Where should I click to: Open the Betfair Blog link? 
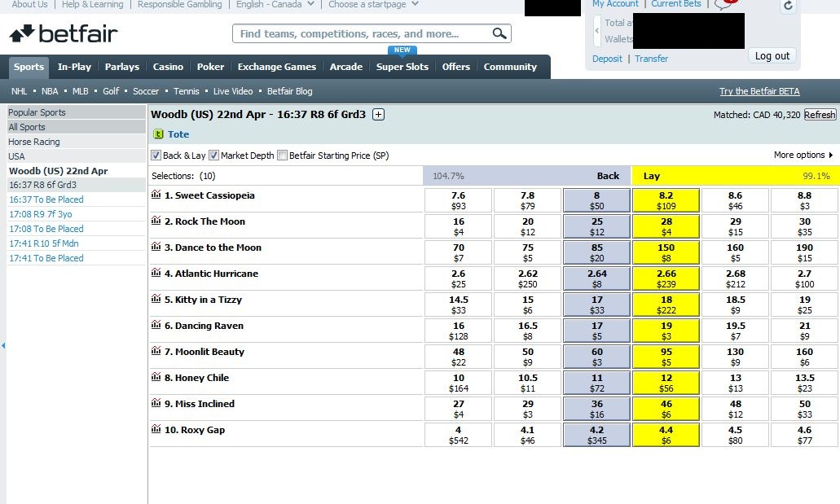point(290,91)
